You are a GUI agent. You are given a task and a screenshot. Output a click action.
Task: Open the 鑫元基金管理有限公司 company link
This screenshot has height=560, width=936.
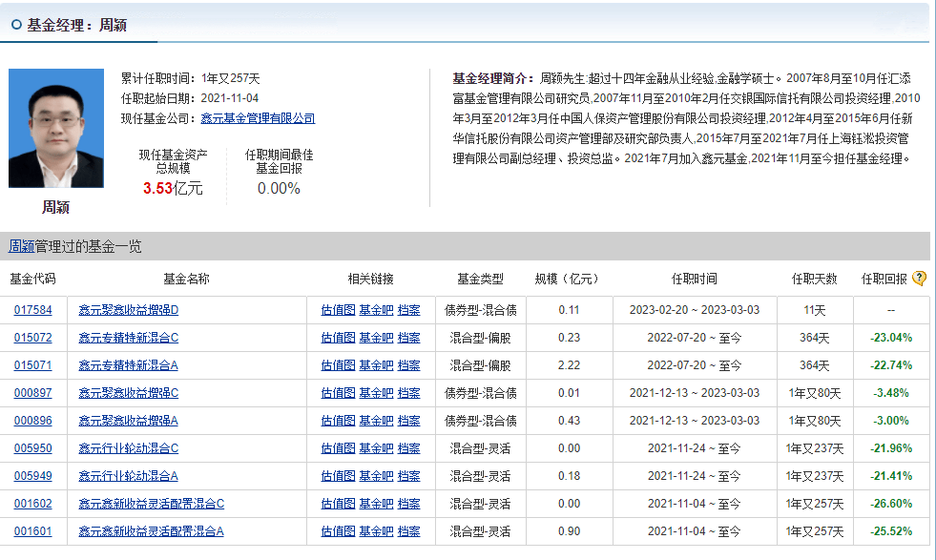click(258, 118)
